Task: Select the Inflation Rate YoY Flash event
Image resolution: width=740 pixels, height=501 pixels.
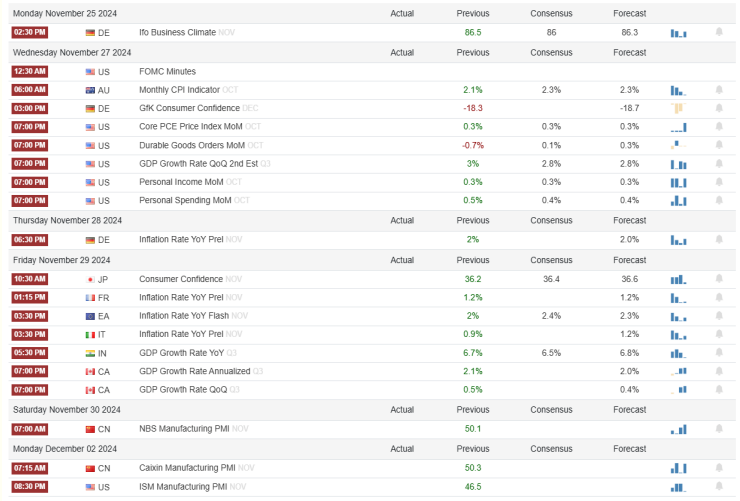Action: pos(181,316)
